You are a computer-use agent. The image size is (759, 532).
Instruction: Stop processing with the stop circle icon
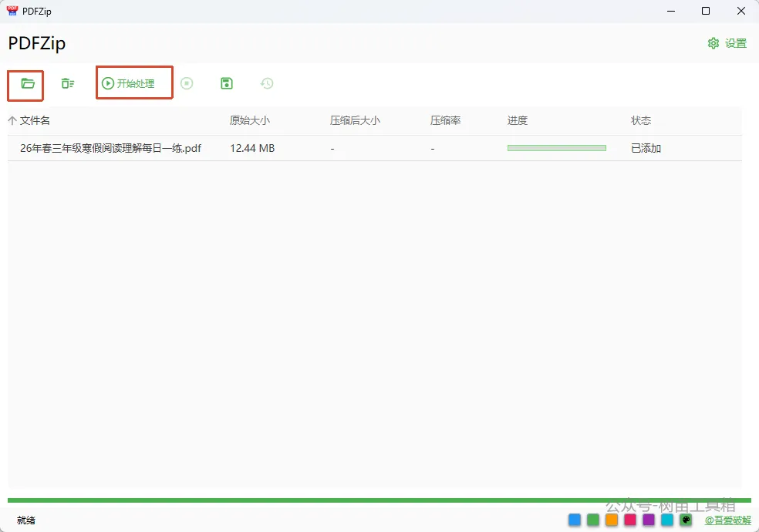[x=187, y=84]
